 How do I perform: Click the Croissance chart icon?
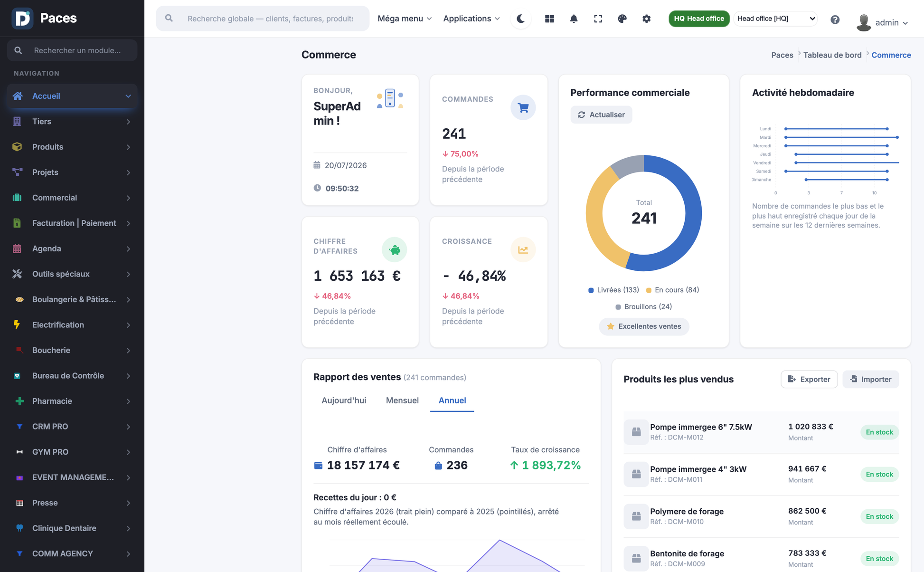point(523,249)
